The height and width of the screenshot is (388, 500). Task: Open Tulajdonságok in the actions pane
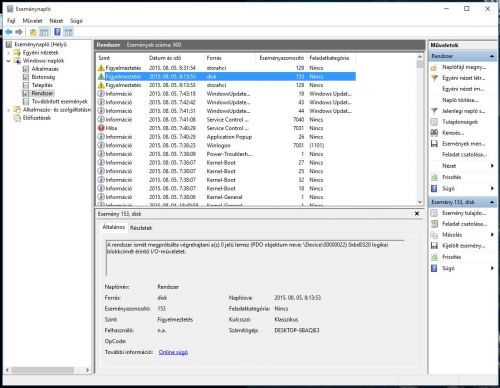click(x=460, y=122)
